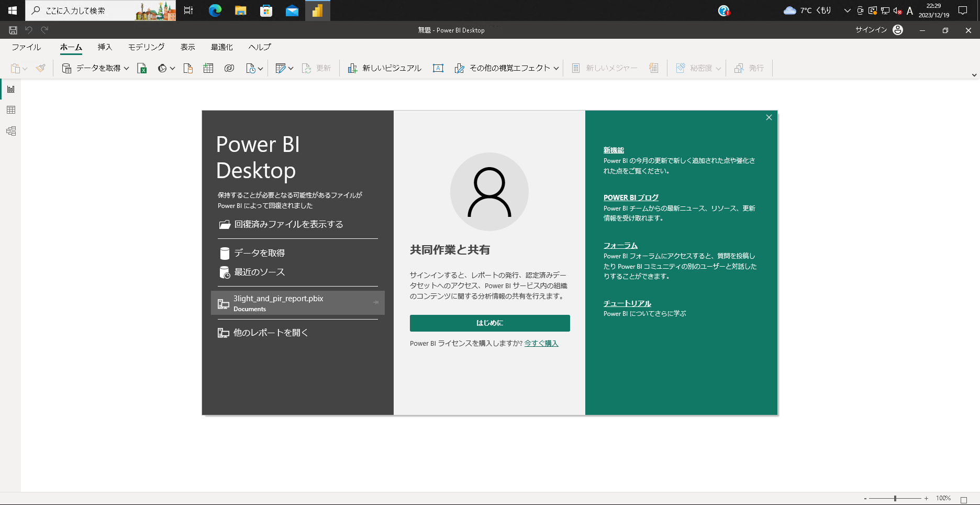980x505 pixels.
Task: Click the Dataverse connector icon
Action: click(229, 68)
